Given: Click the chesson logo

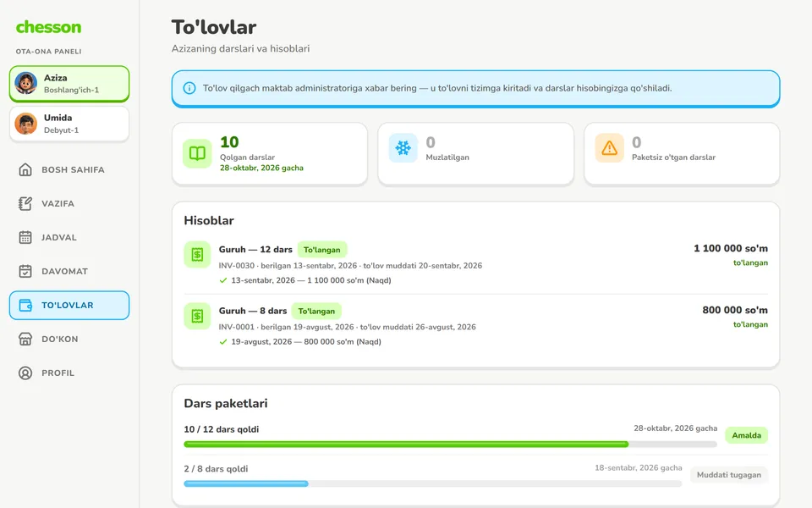Looking at the screenshot, I should click(x=48, y=27).
